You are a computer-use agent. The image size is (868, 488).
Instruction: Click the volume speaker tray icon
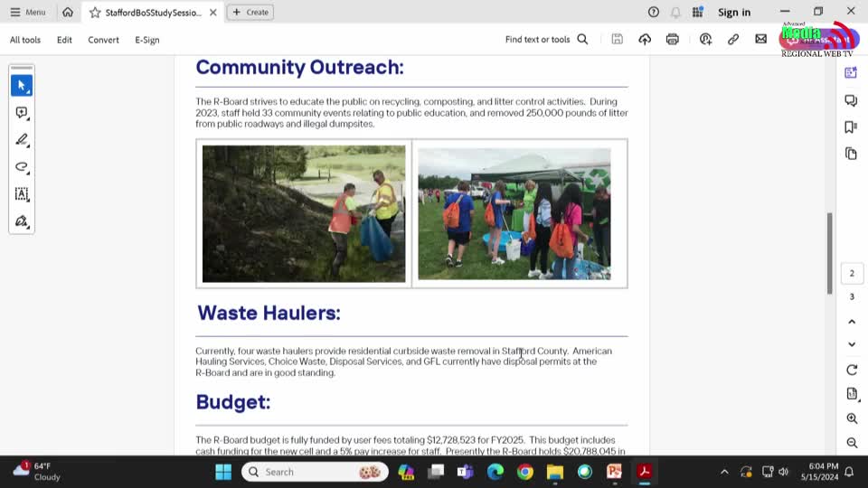click(783, 472)
